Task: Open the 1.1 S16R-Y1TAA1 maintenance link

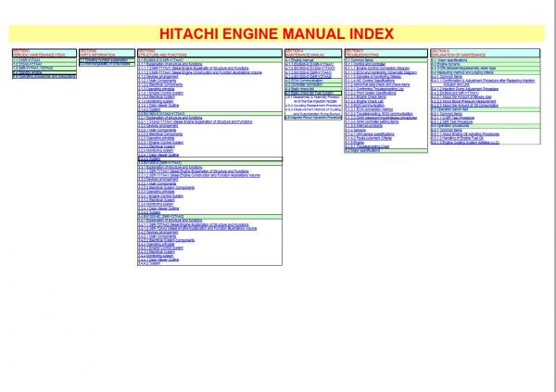Action: pos(27,60)
